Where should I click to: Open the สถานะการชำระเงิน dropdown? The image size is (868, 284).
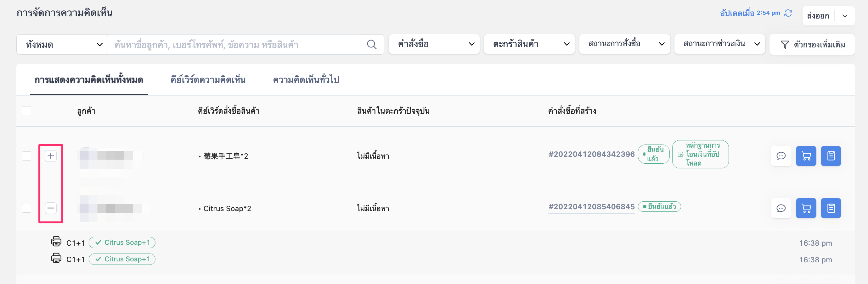719,44
